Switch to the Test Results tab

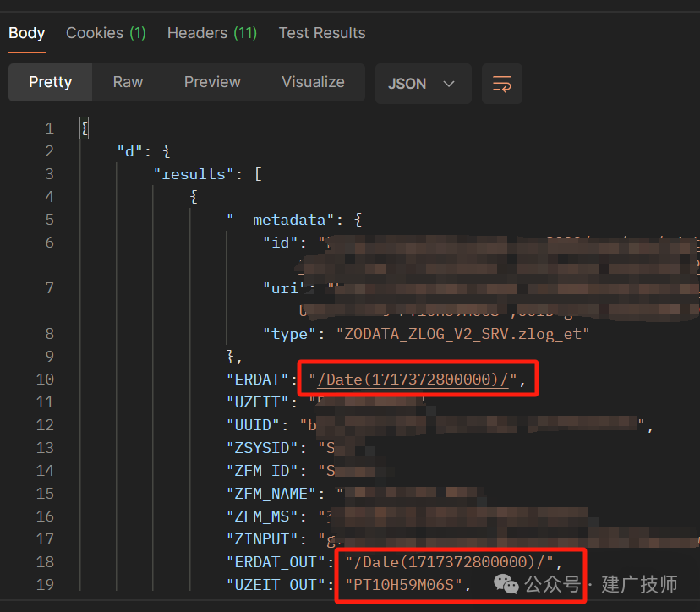[x=322, y=33]
